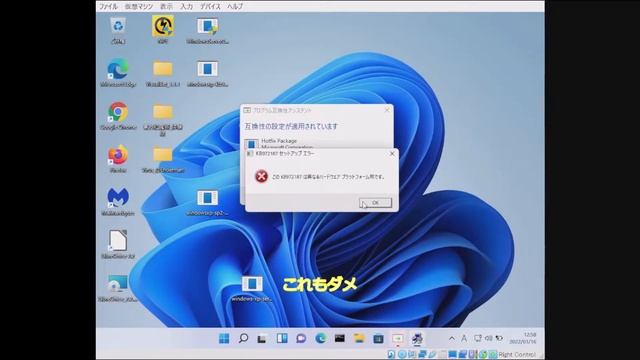The height and width of the screenshot is (360, 640).
Task: Click the VirtualBox hard disk status icon
Action: (391, 354)
